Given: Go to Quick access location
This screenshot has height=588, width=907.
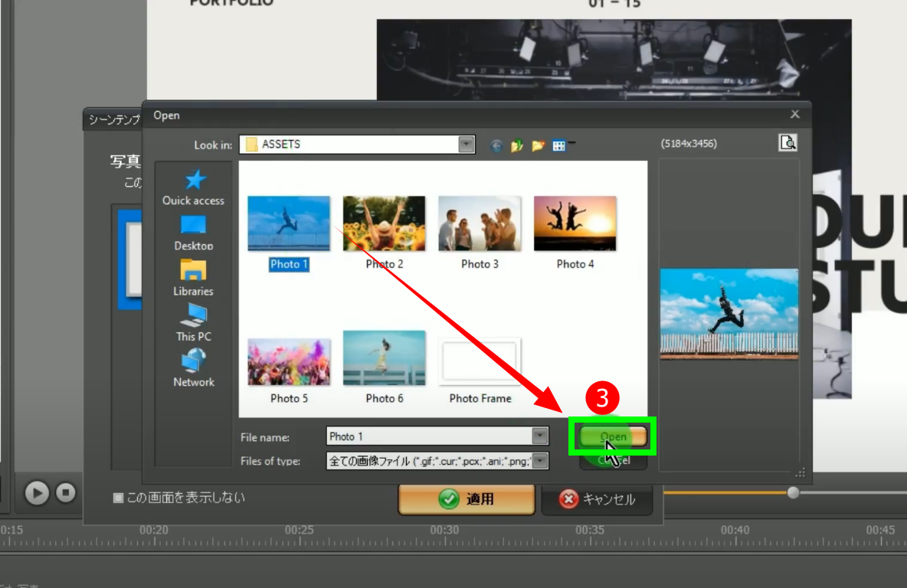Looking at the screenshot, I should pyautogui.click(x=193, y=188).
